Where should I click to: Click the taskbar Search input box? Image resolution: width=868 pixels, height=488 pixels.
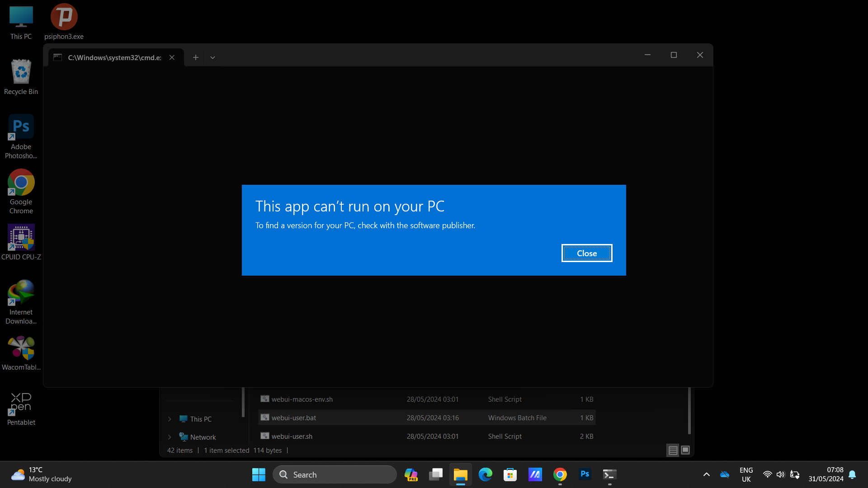pos(335,474)
